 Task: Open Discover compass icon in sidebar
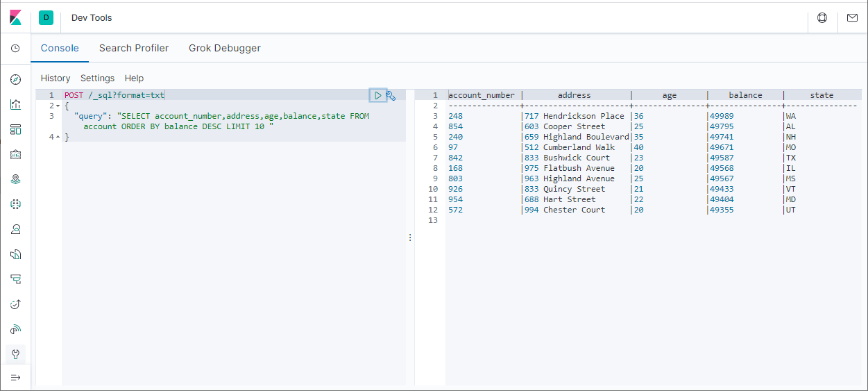pyautogui.click(x=15, y=79)
